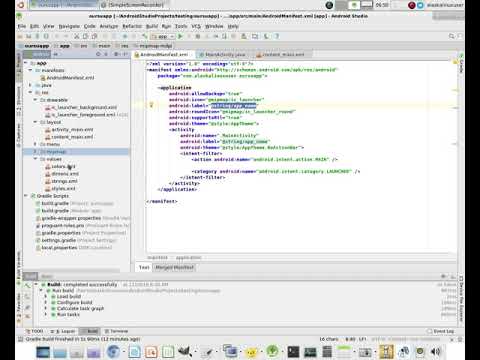Click the mipmap-mdpi breadcrumb

tap(153, 46)
